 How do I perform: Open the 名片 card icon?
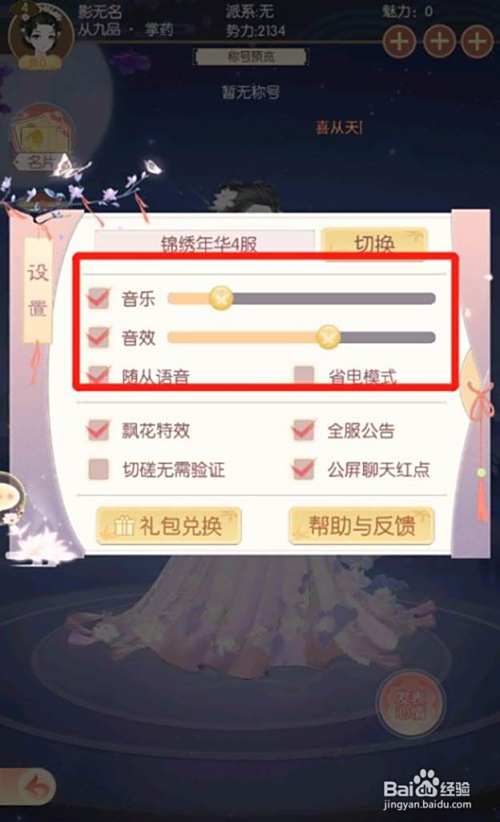(41, 137)
